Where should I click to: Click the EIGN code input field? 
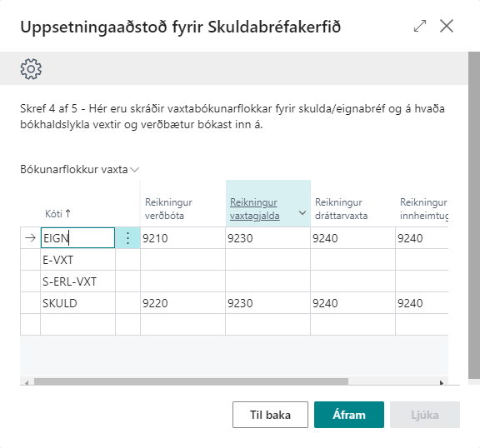coord(77,237)
